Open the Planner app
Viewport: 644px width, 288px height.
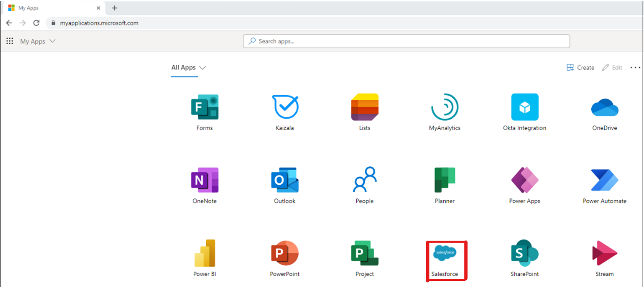tap(445, 180)
